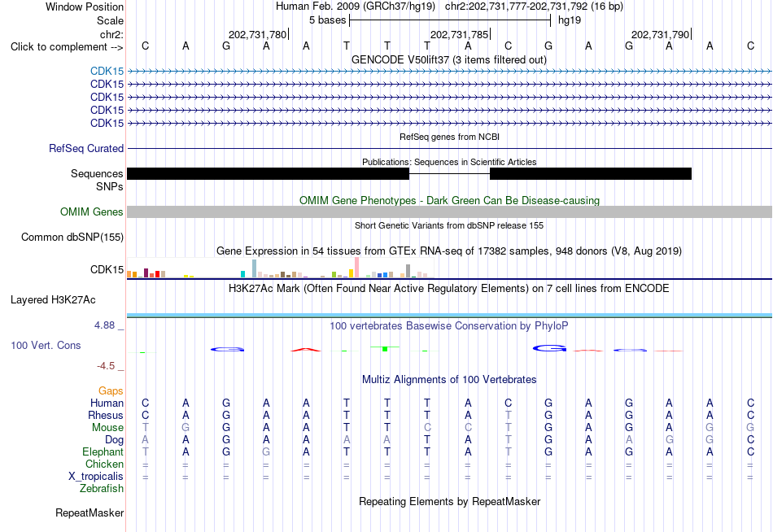Open the OMIM Genes track label

point(91,212)
